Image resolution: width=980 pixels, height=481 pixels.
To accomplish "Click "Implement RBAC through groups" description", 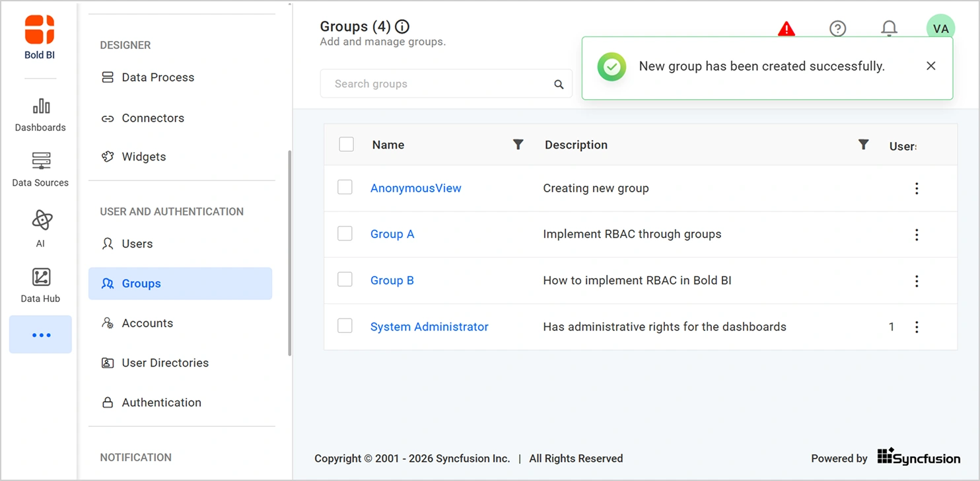I will [x=632, y=234].
